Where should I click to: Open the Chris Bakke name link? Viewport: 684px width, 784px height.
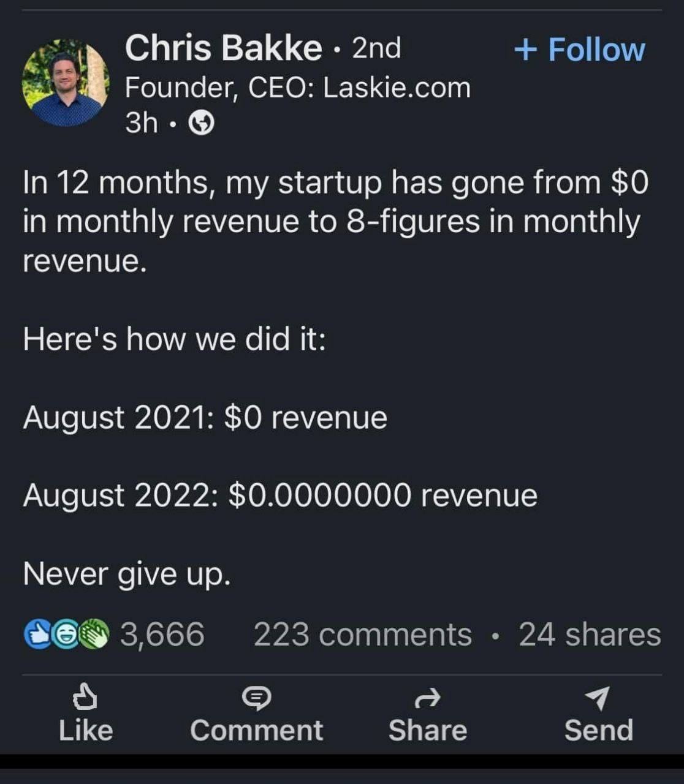(x=223, y=48)
